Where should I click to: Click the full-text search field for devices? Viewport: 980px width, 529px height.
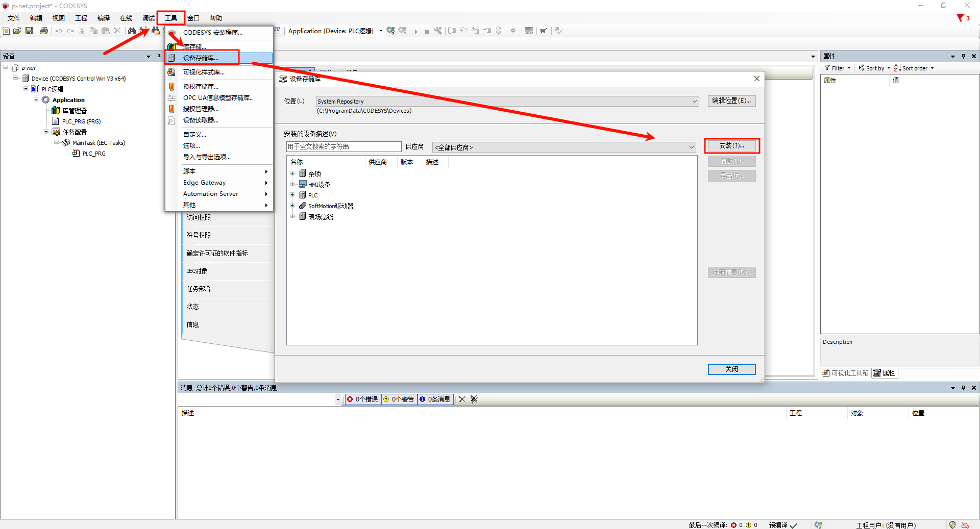(344, 147)
